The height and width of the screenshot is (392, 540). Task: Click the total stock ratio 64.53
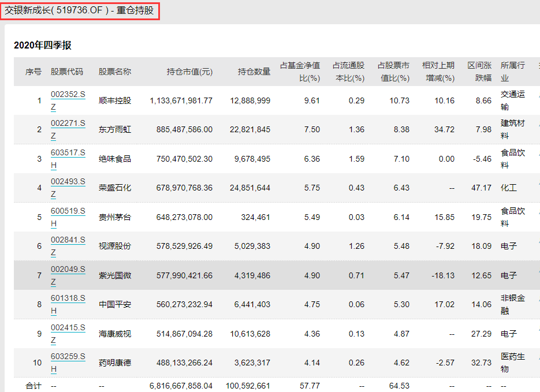click(399, 386)
